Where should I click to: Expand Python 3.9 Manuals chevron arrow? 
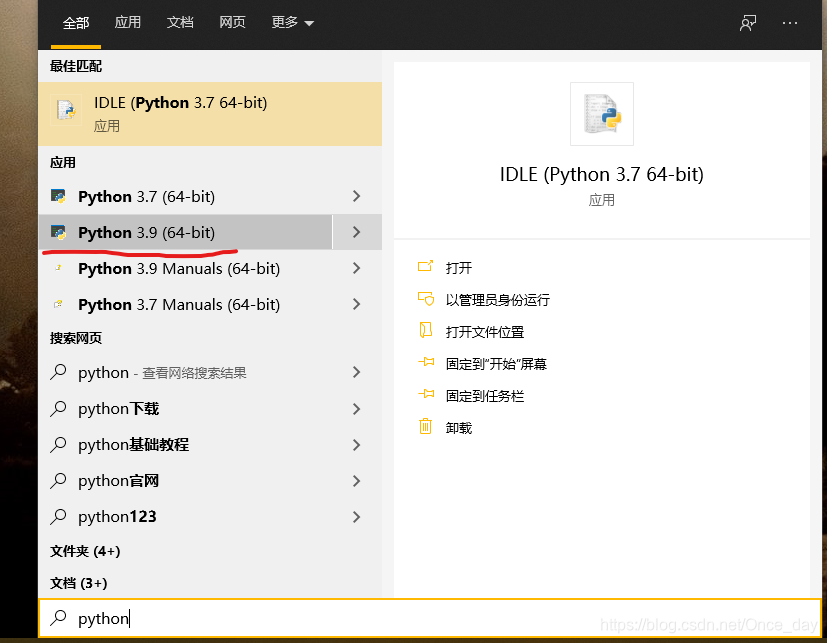357,268
